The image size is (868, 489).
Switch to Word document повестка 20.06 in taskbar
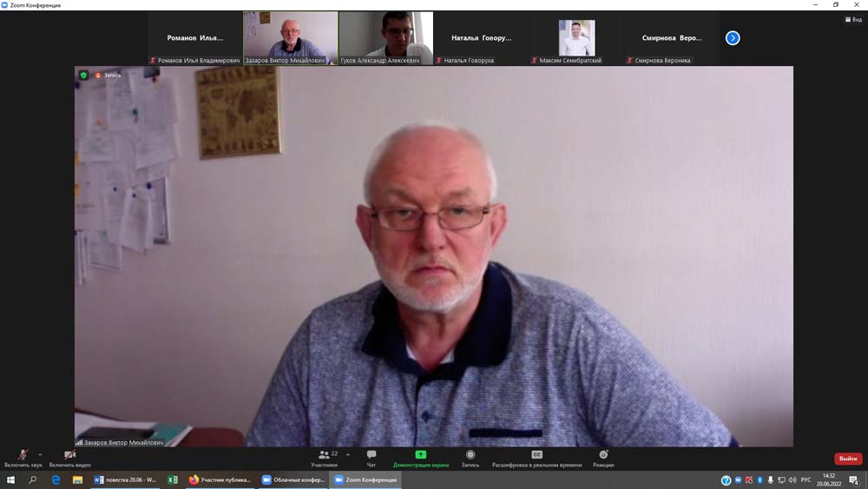(125, 479)
